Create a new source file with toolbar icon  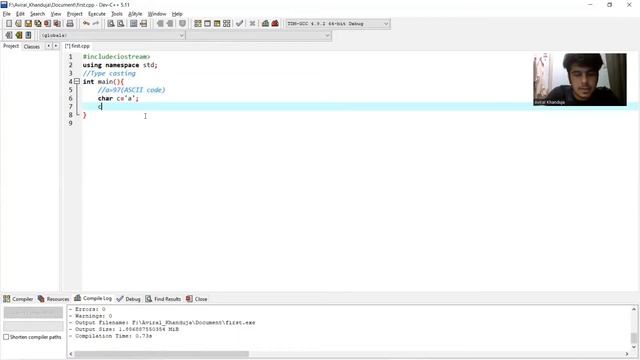(9, 24)
